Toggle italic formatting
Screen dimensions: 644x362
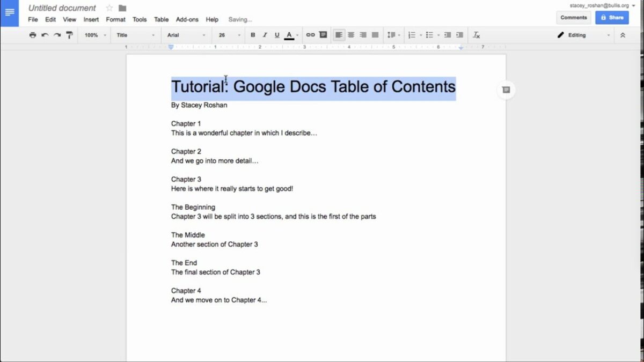[x=264, y=34]
